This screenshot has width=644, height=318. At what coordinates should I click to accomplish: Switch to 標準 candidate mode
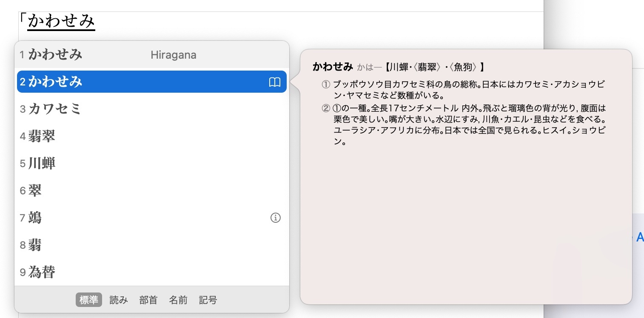point(89,300)
